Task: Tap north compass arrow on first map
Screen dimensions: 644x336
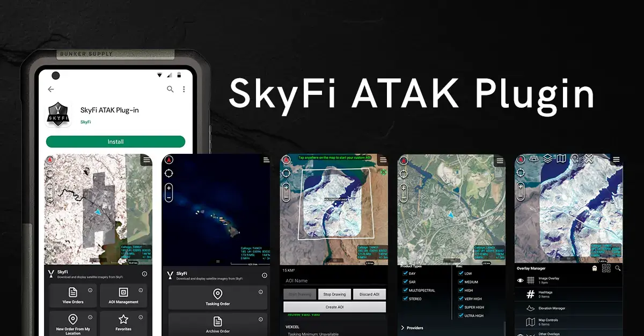Action: (50, 160)
